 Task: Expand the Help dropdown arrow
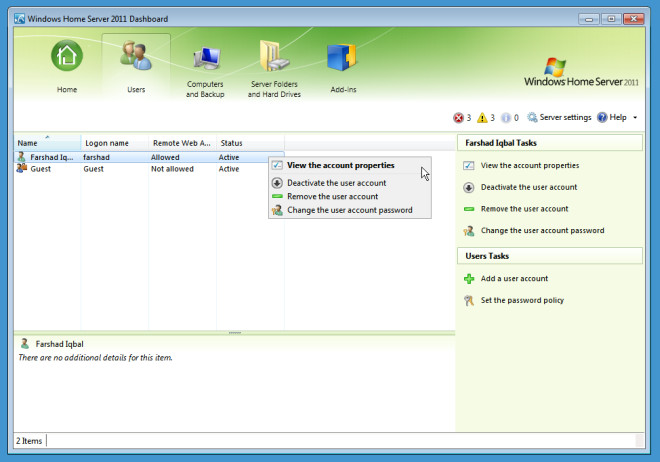[635, 117]
